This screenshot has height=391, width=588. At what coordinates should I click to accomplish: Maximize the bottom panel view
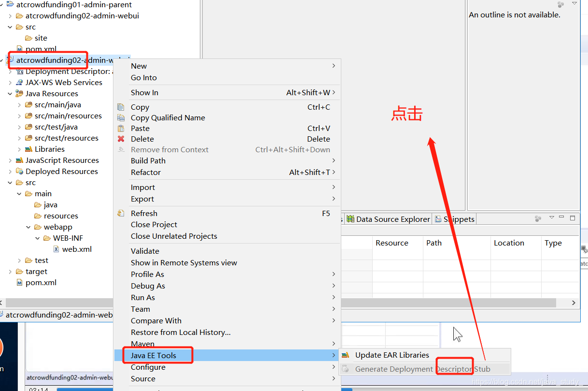[x=573, y=218]
